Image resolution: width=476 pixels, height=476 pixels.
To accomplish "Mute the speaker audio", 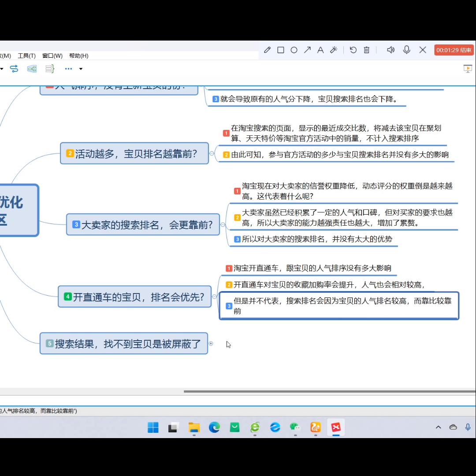I will 390,50.
